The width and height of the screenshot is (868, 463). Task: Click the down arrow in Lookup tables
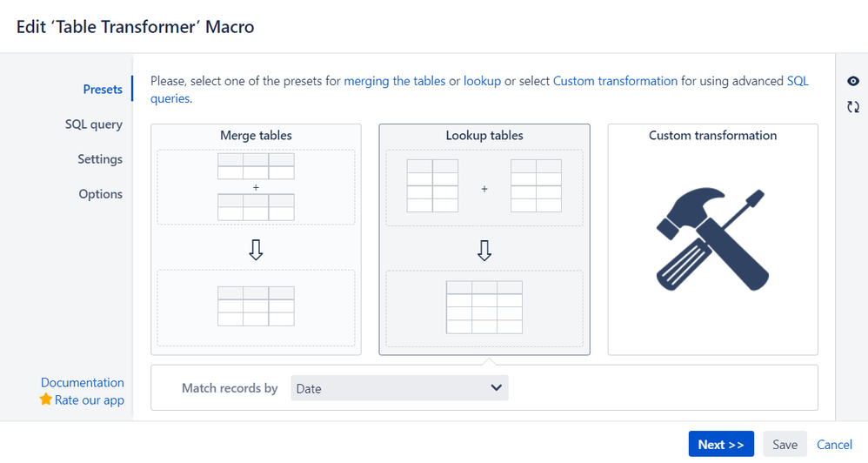(x=484, y=251)
